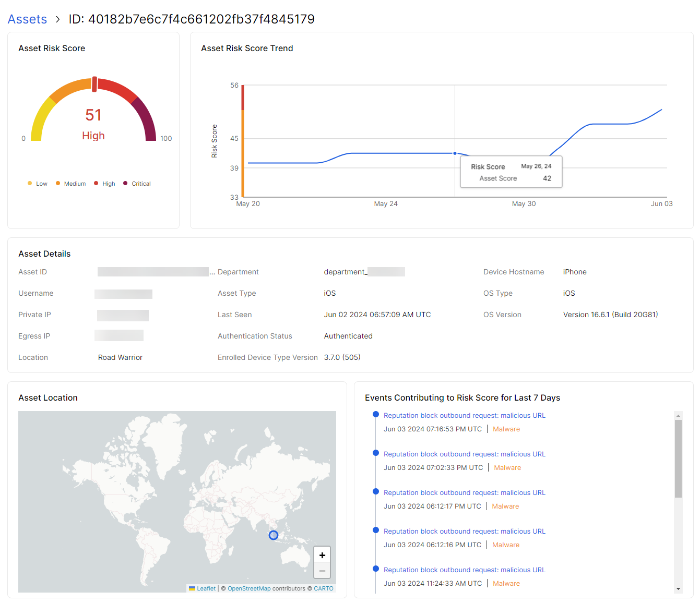
Task: Click the CARTO map attribution link
Action: (x=324, y=588)
